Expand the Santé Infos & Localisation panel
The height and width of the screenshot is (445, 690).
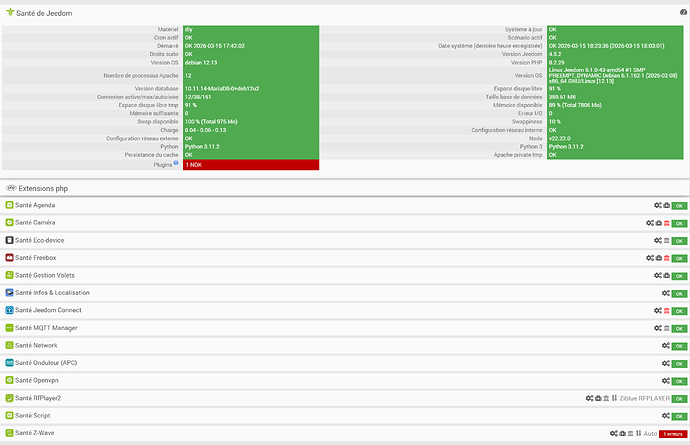[x=52, y=293]
